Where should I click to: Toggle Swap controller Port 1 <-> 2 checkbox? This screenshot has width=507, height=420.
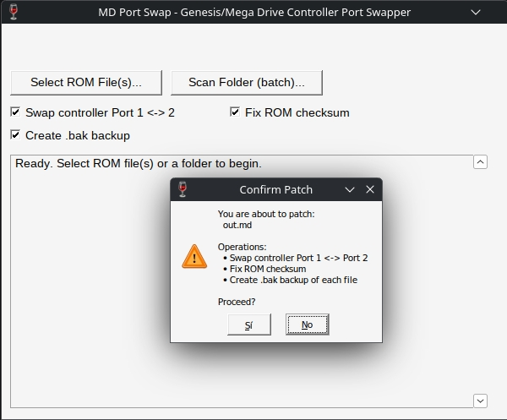point(15,112)
